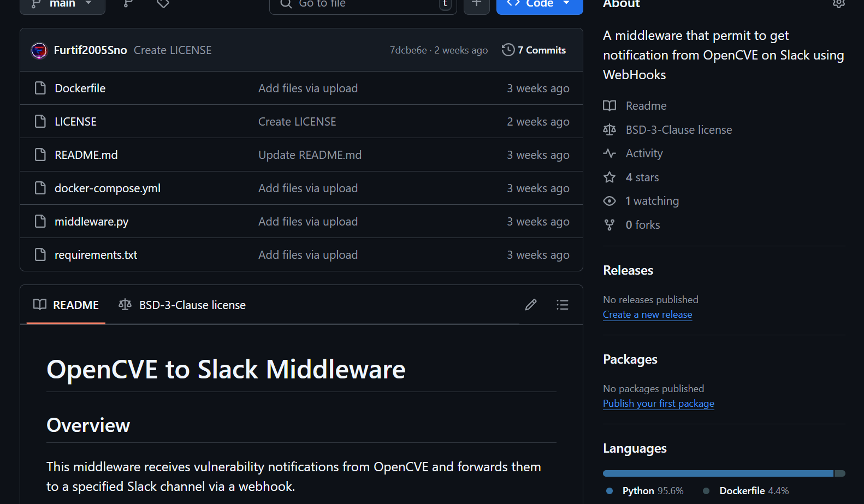Open requirements.txt file
Image resolution: width=864 pixels, height=504 pixels.
tap(96, 255)
